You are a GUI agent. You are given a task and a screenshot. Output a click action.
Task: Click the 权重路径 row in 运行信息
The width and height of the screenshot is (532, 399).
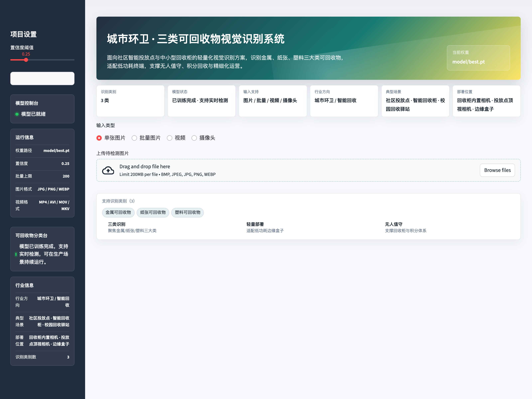(42, 151)
